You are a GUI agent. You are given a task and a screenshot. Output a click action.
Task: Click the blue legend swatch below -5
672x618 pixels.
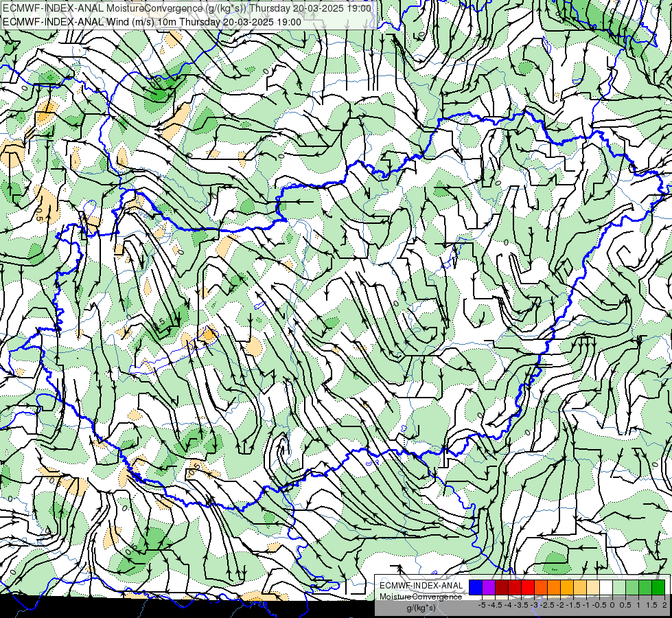[x=476, y=588]
